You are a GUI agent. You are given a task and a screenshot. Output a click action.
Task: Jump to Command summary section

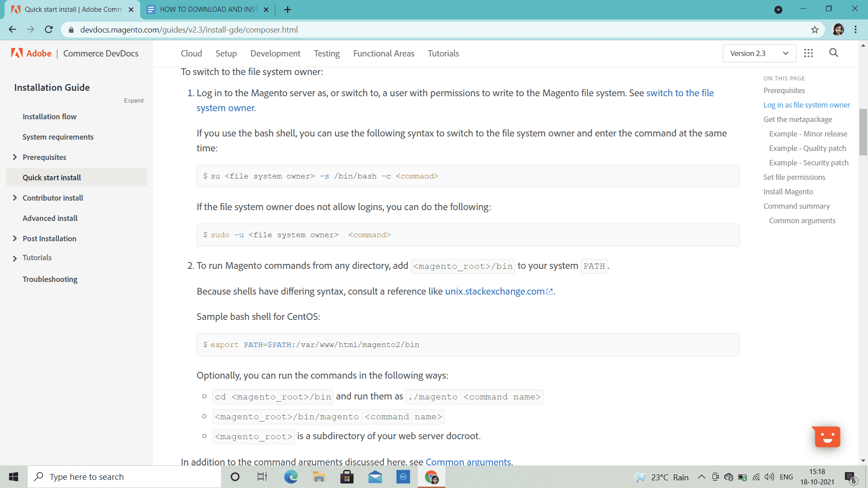click(797, 206)
